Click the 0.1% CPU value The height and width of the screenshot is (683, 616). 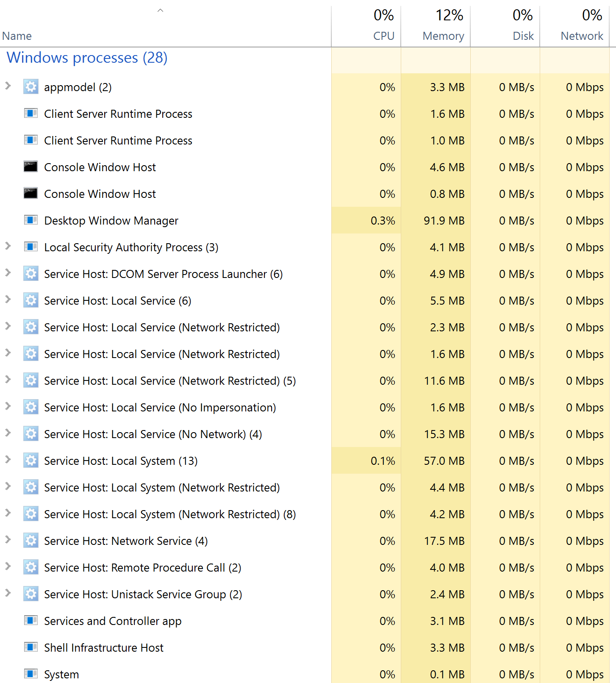383,461
